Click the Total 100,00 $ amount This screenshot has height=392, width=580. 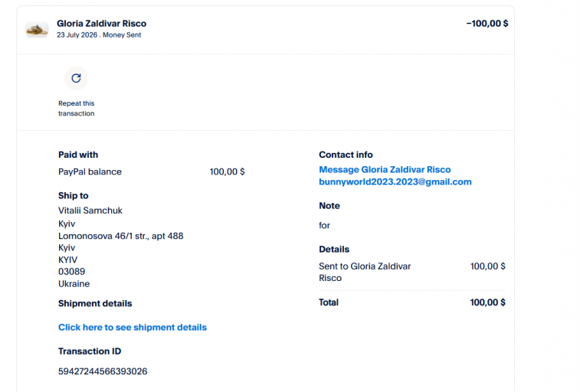[487, 302]
